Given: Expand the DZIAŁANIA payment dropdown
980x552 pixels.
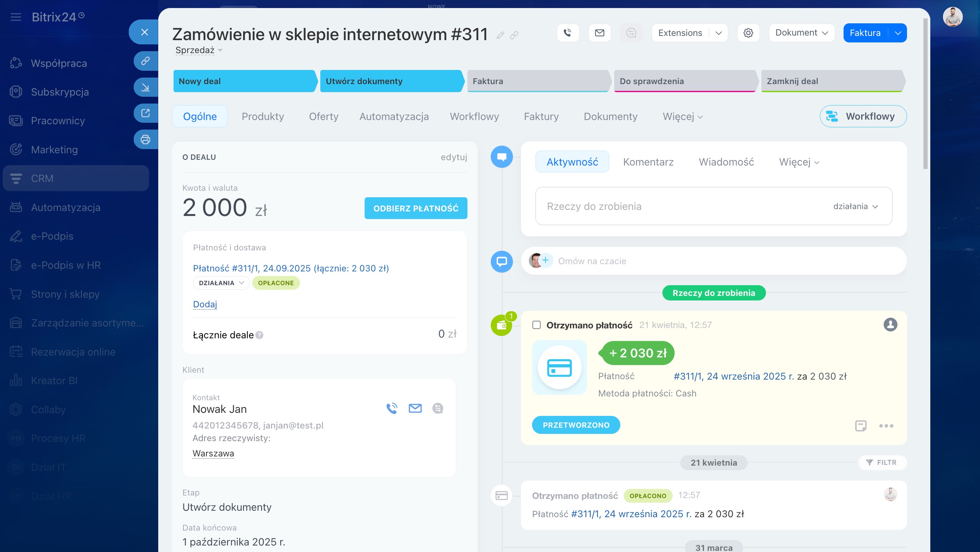Looking at the screenshot, I should pyautogui.click(x=221, y=283).
